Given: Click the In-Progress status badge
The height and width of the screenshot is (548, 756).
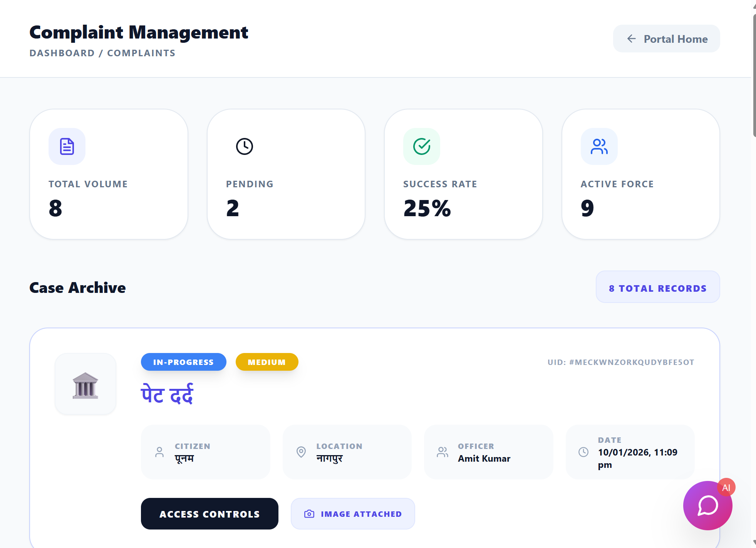Looking at the screenshot, I should (183, 362).
